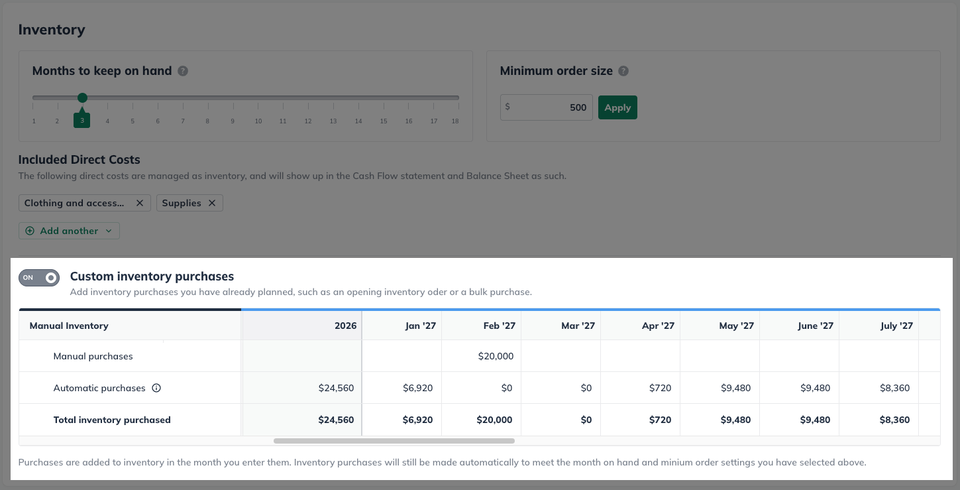This screenshot has width=960, height=490.
Task: Click Total inventory May '27 value $9,480
Action: [735, 420]
